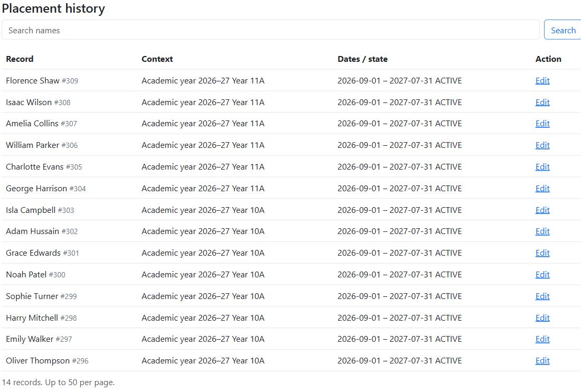This screenshot has height=392, width=581.
Task: Click the Search names input field
Action: tap(270, 30)
